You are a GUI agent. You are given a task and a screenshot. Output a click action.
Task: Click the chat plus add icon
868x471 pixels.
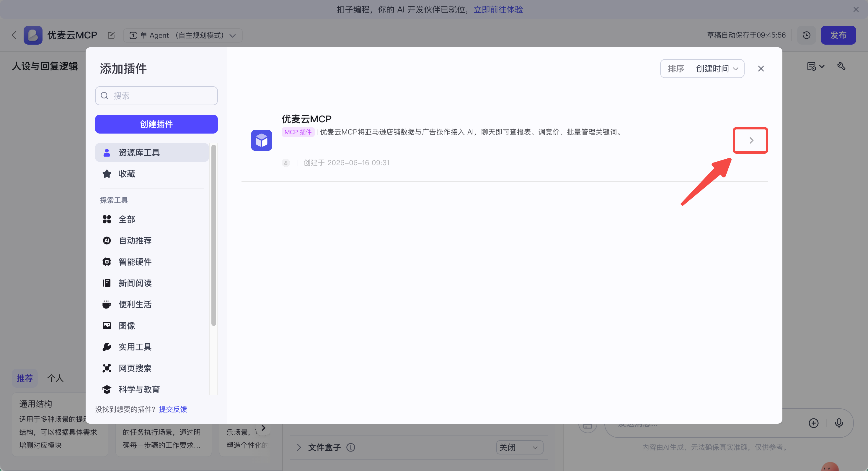[814, 423]
